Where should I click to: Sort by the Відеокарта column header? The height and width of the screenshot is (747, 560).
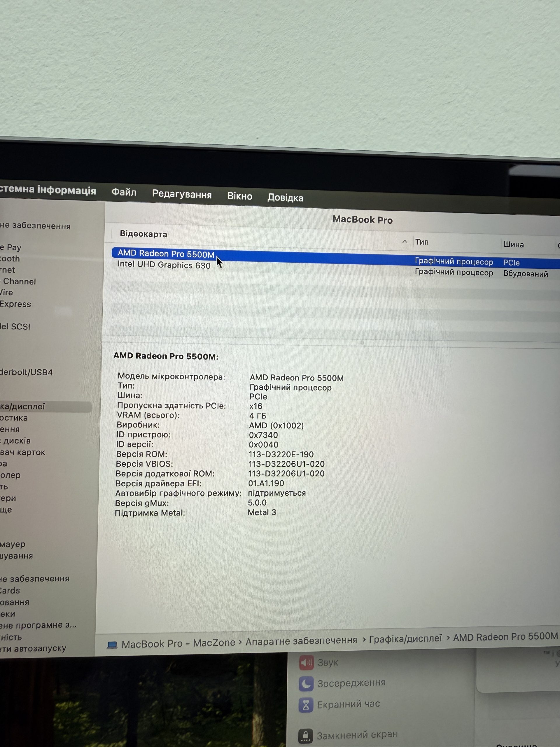click(x=143, y=234)
